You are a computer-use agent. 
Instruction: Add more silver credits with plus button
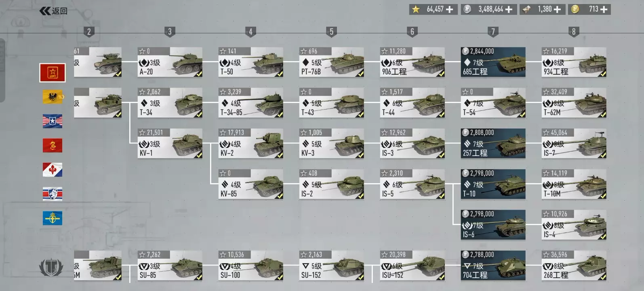[x=509, y=9]
